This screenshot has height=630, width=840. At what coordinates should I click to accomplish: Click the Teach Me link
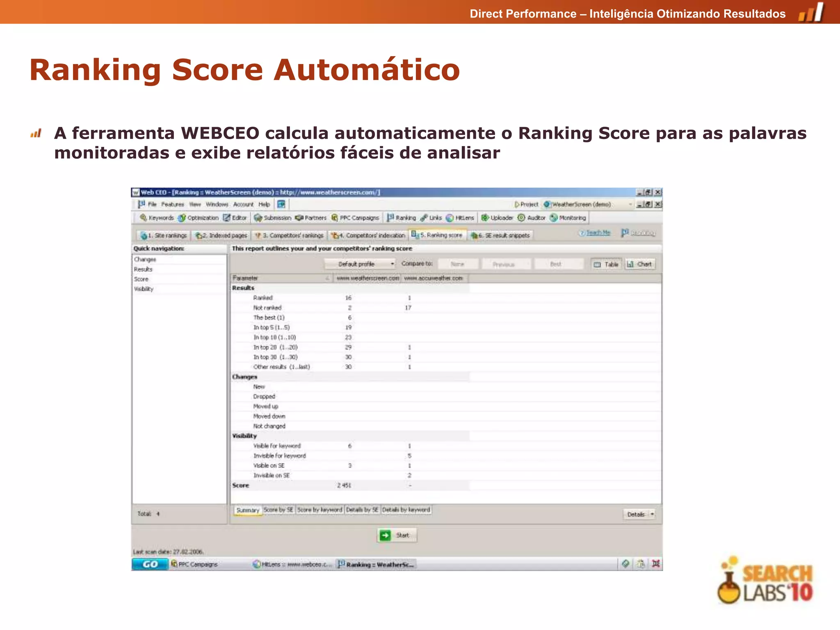[594, 233]
